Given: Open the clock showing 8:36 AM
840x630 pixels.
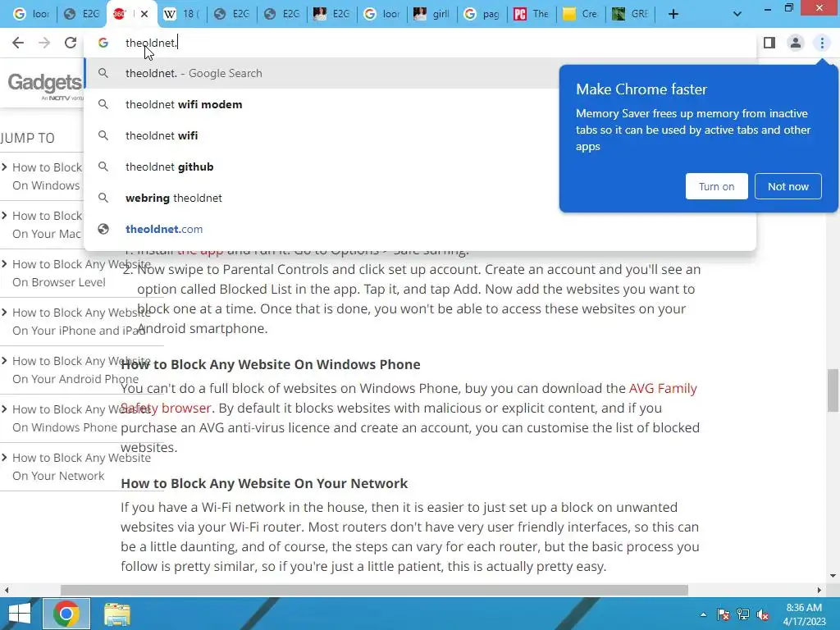Looking at the screenshot, I should click(x=804, y=614).
